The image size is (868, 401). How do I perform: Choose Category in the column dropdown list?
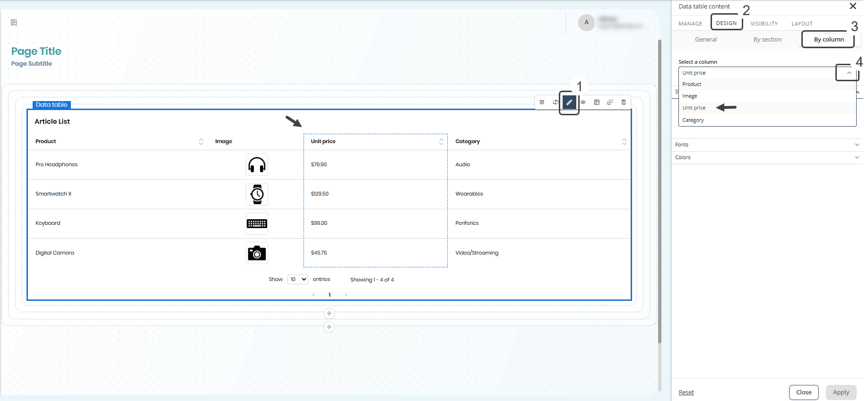(693, 120)
